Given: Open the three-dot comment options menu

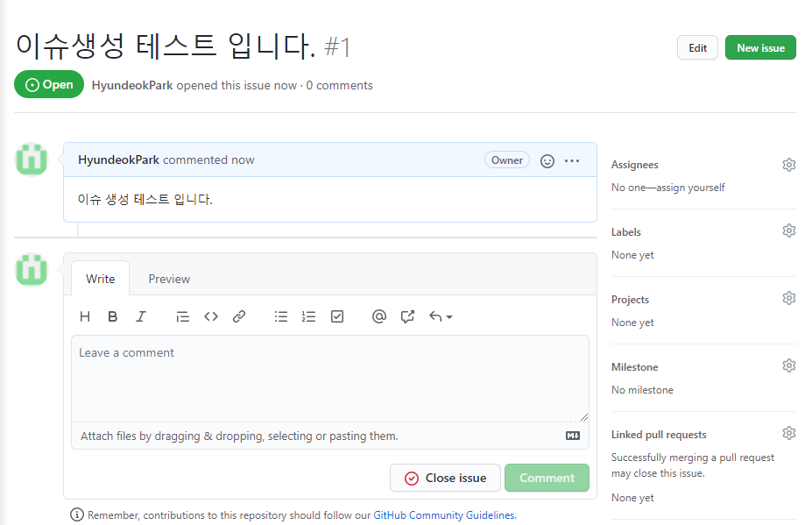Looking at the screenshot, I should pyautogui.click(x=572, y=160).
